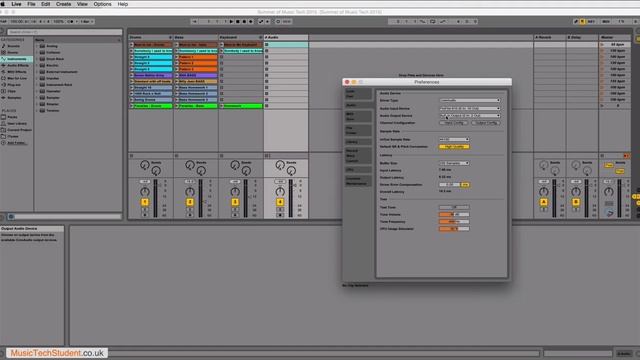Click the arrangement Record button in transport
Screen dimensions: 640x360
coord(244,21)
